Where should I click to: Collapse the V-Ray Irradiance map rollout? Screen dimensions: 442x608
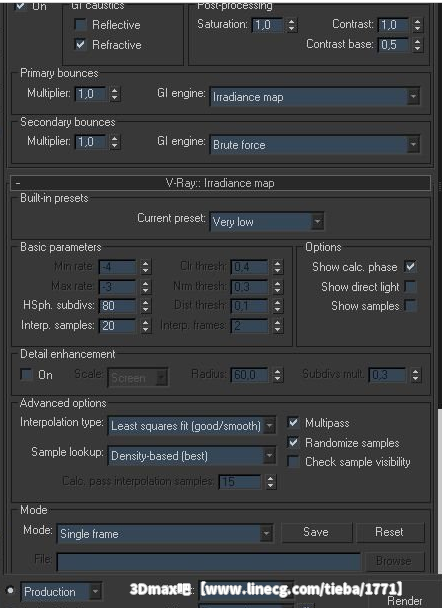(x=220, y=183)
